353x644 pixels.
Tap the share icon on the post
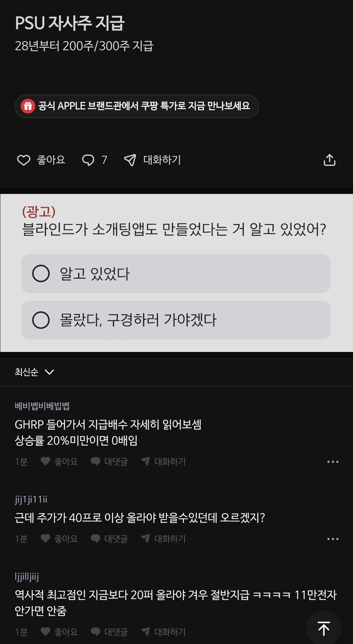(329, 160)
